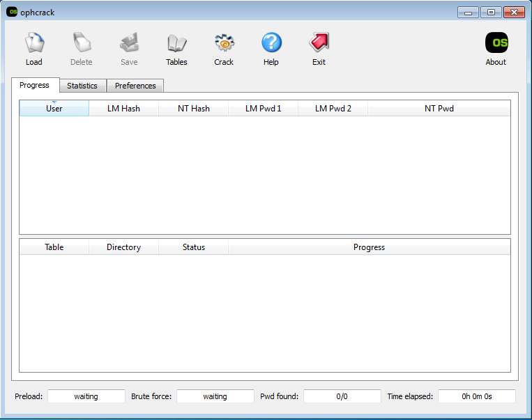The height and width of the screenshot is (420, 532).
Task: Open the About OS logo icon
Action: (x=496, y=42)
